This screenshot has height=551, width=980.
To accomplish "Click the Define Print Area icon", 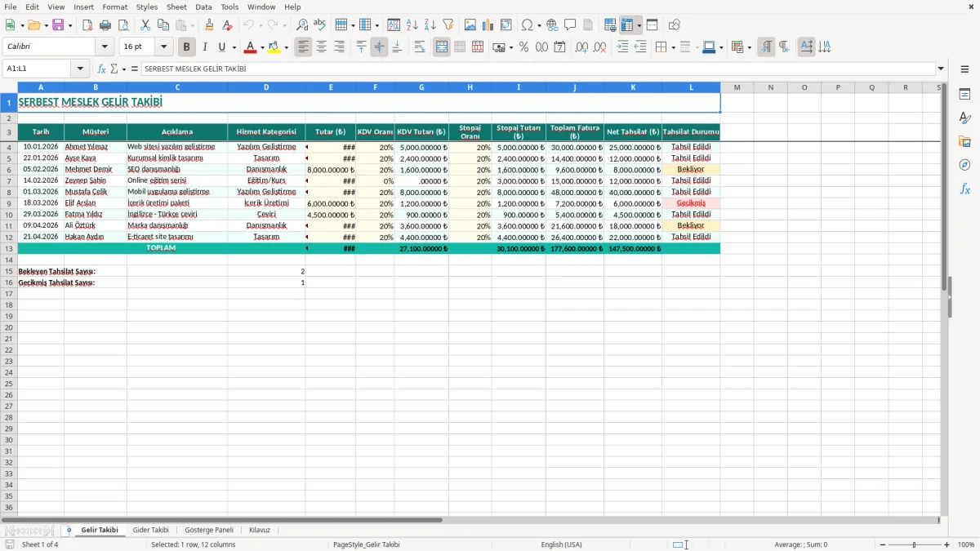I will [x=610, y=25].
